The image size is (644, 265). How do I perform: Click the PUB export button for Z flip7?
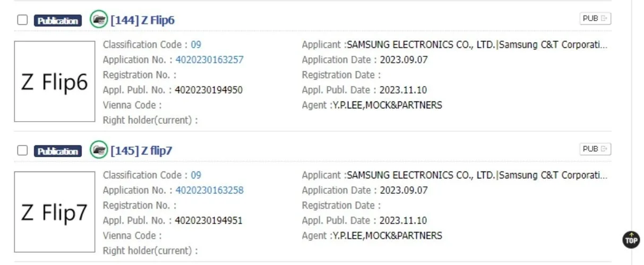595,149
